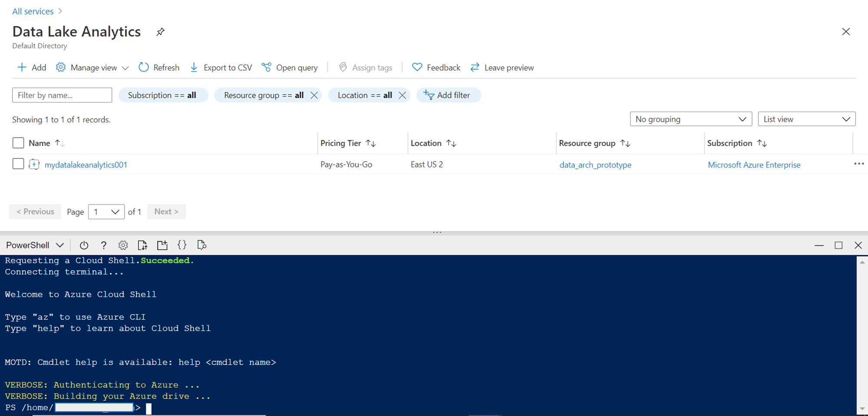Click Assign tags in toolbar
The width and height of the screenshot is (868, 416).
tap(365, 67)
